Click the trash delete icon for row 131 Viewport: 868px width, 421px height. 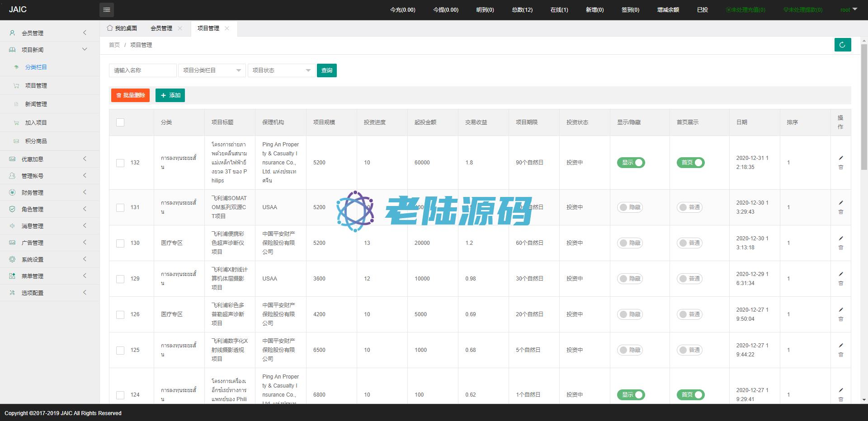click(841, 212)
